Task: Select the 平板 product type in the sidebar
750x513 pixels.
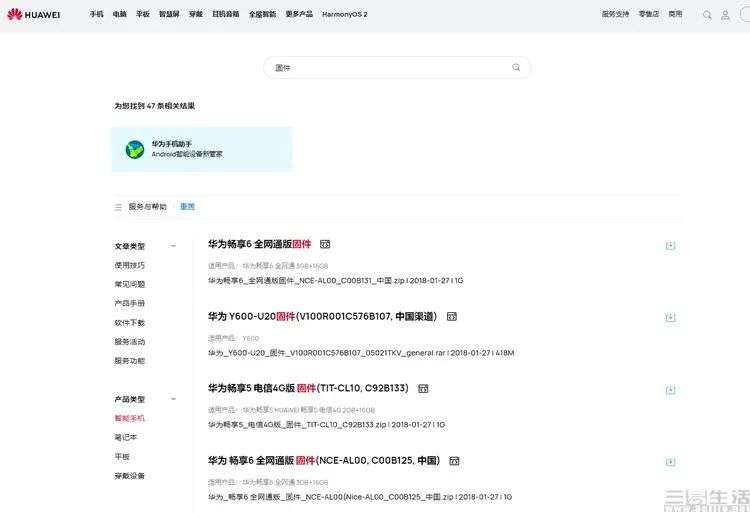Action: [x=122, y=457]
